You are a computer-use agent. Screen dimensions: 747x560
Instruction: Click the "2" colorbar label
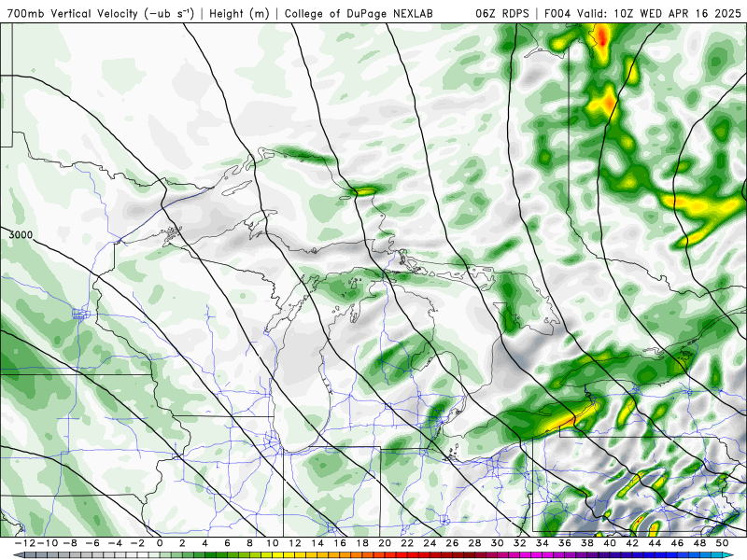(182, 543)
